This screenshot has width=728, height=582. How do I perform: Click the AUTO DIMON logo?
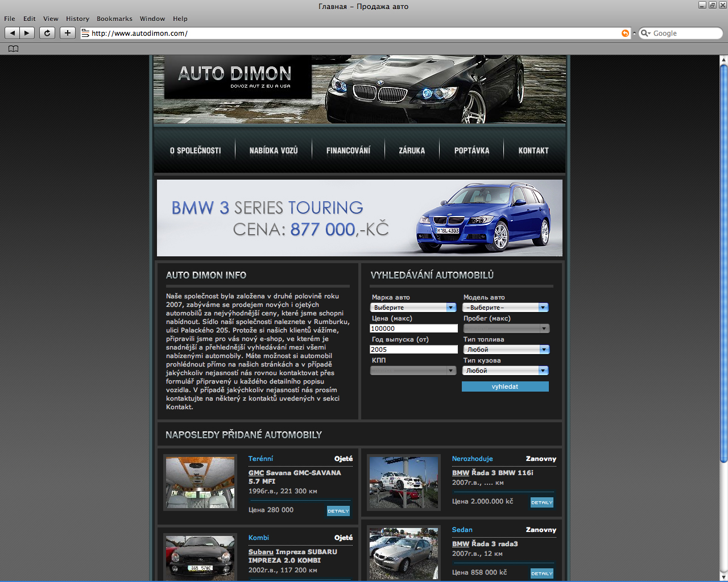coord(238,77)
